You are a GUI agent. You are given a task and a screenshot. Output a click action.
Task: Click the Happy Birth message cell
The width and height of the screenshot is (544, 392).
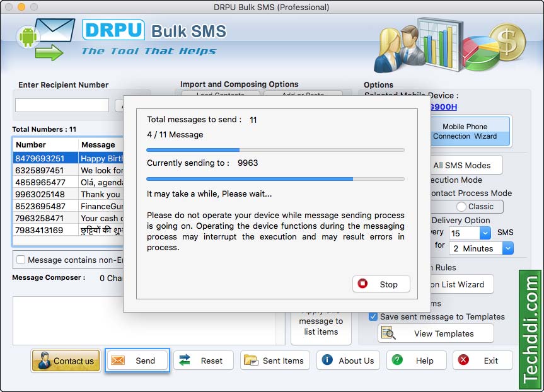coord(101,158)
